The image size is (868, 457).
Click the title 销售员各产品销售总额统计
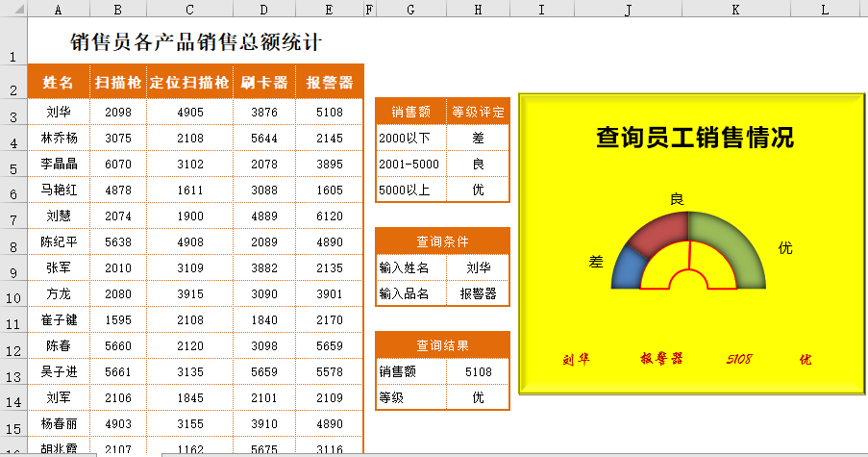pos(196,42)
